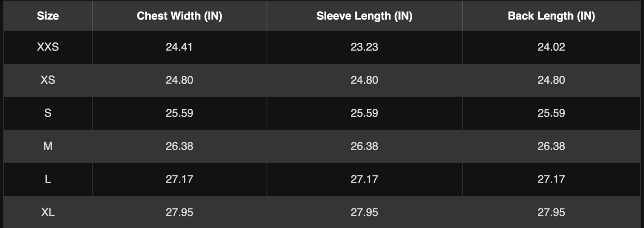Image resolution: width=644 pixels, height=228 pixels.
Task: Select the L size row label
Action: pos(48,179)
